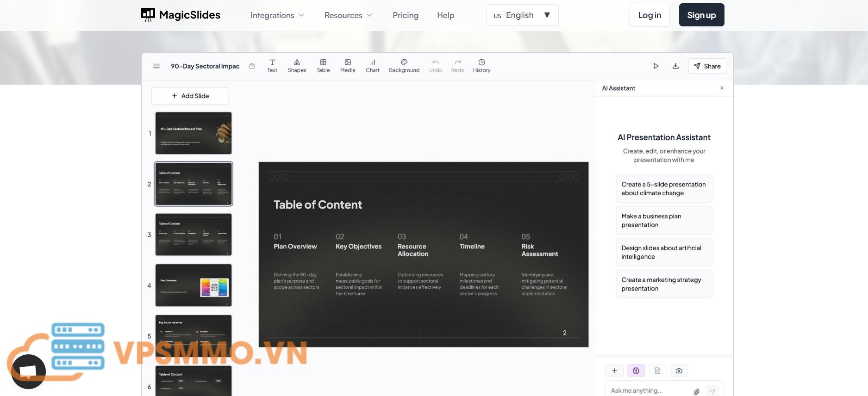Open the Help menu item
The height and width of the screenshot is (396, 868).
pos(446,15)
